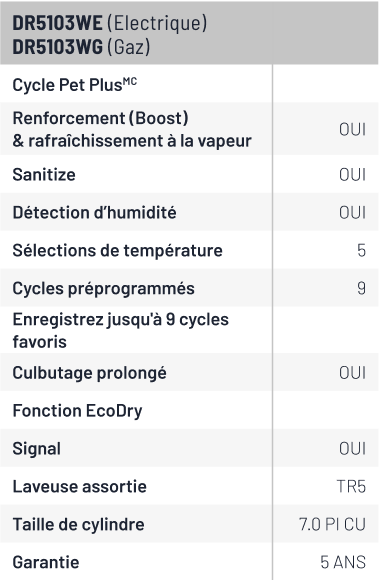379x580 pixels.
Task: Select the DR5103WG (Gaz) model text
Action: [x=81, y=47]
